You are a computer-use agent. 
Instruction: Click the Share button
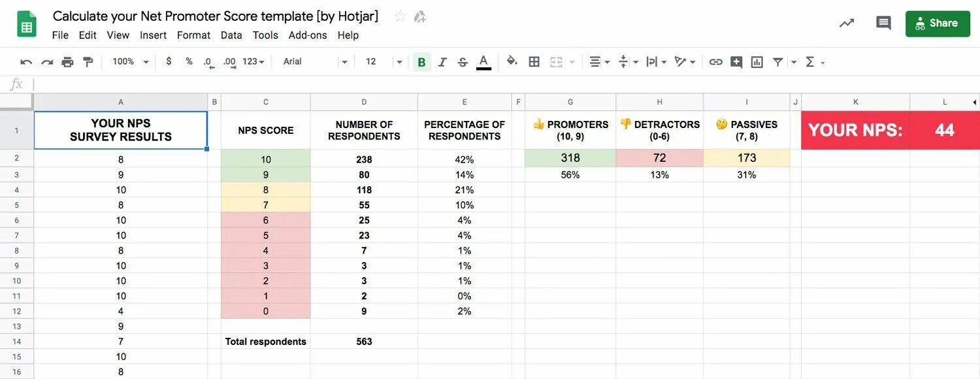point(938,24)
